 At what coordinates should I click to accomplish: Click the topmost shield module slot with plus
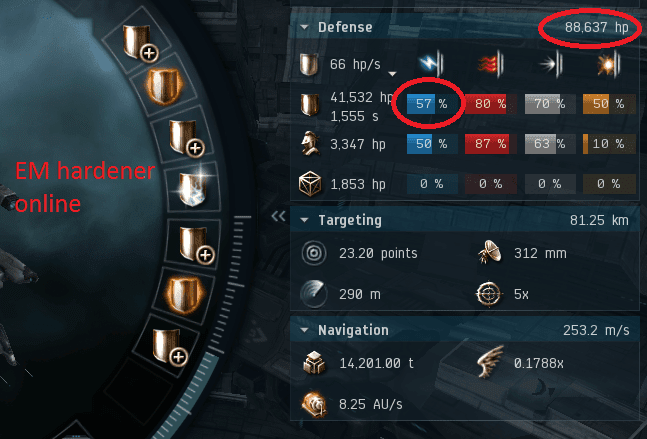pos(140,43)
